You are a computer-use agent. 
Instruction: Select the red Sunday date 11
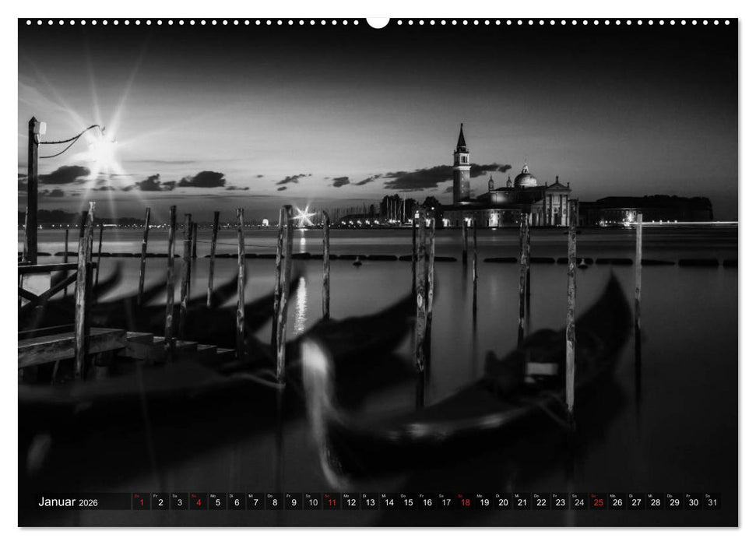332,503
